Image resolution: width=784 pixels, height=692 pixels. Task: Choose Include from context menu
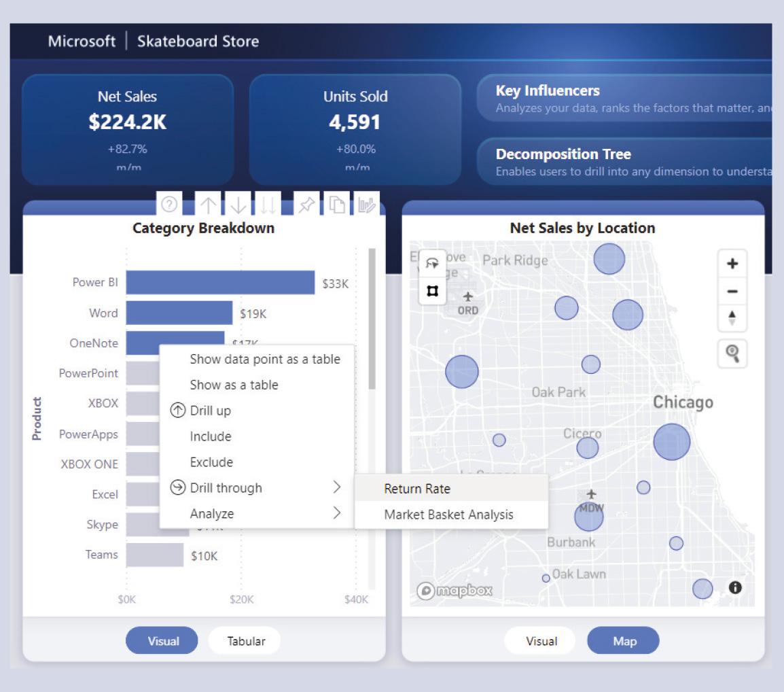(257, 436)
